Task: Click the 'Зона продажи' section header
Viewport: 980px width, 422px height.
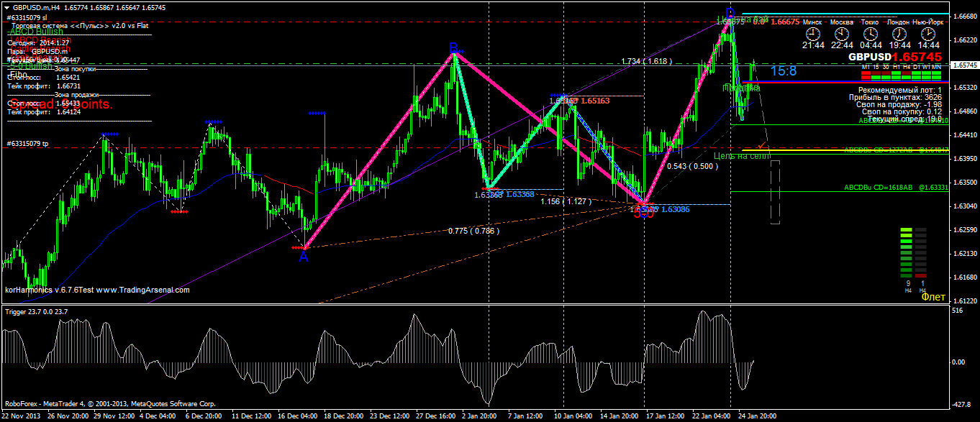Action: [76, 95]
